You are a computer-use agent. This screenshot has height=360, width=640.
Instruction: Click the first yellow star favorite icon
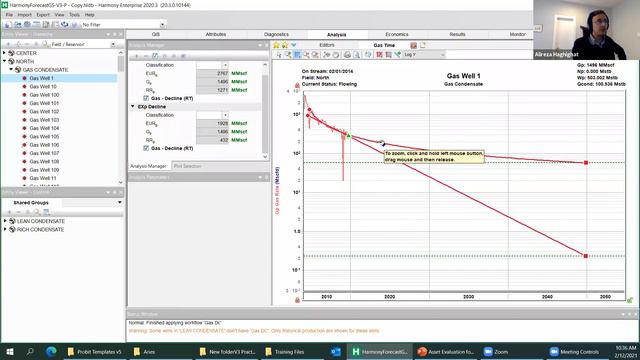(x=276, y=45)
